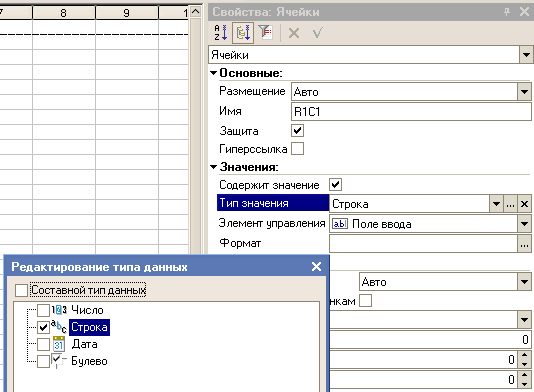
Task: Uncheck the Строка type checkbox
Action: tap(43, 327)
